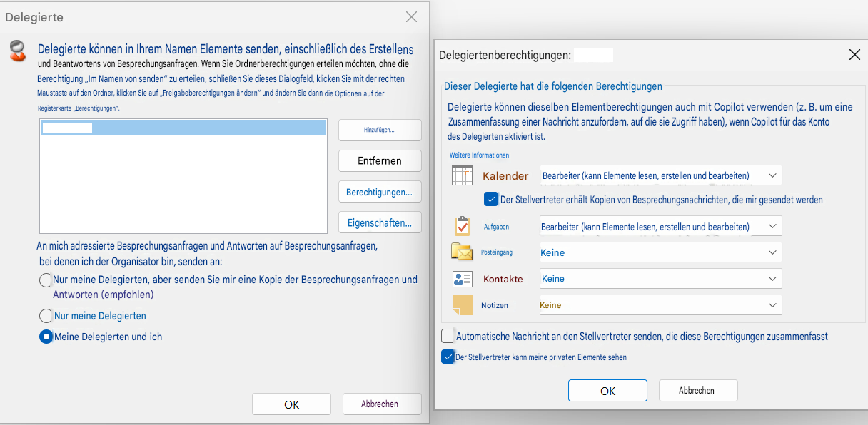Uncheck Stellvertreter kann private Elemente sehen
Image resolution: width=868 pixels, height=425 pixels.
pos(448,357)
